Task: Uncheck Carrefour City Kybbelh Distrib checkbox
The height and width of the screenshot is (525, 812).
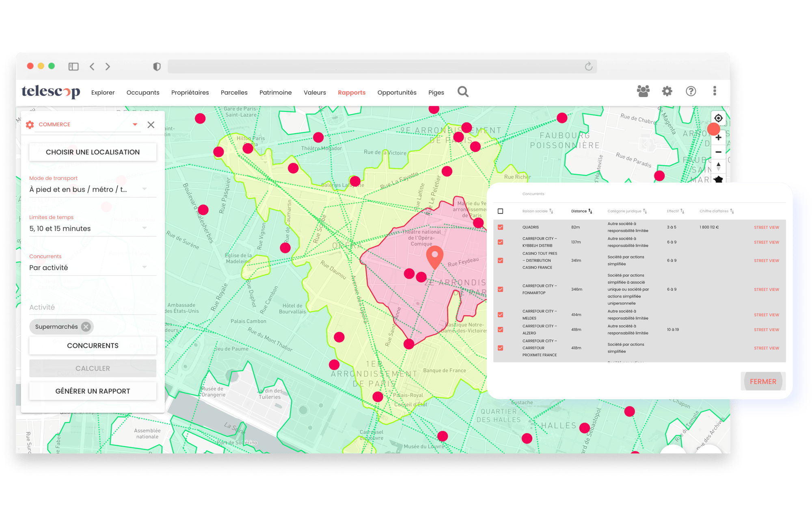Action: (500, 242)
